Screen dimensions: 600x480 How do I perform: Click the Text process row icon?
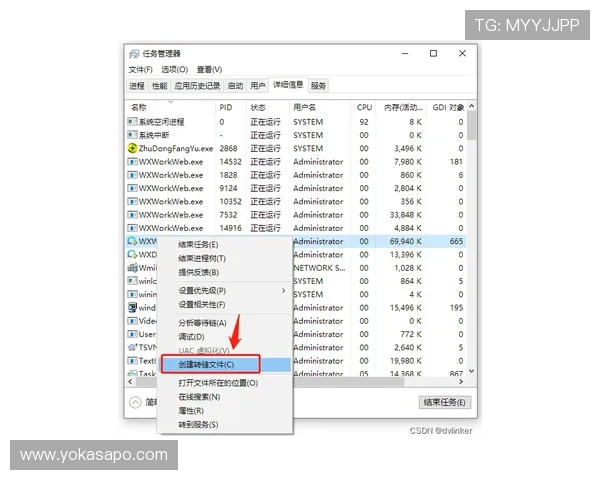(x=132, y=361)
